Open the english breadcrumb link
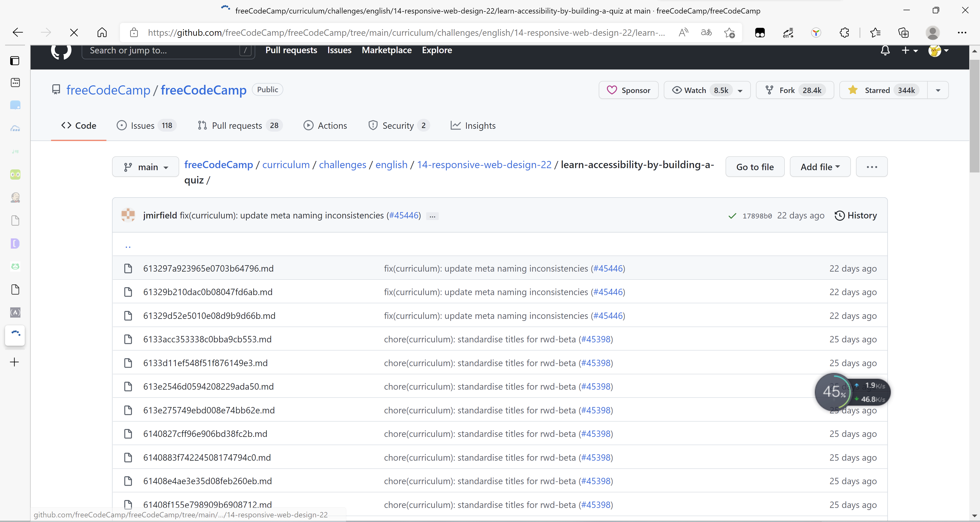The height and width of the screenshot is (522, 980). 391,165
